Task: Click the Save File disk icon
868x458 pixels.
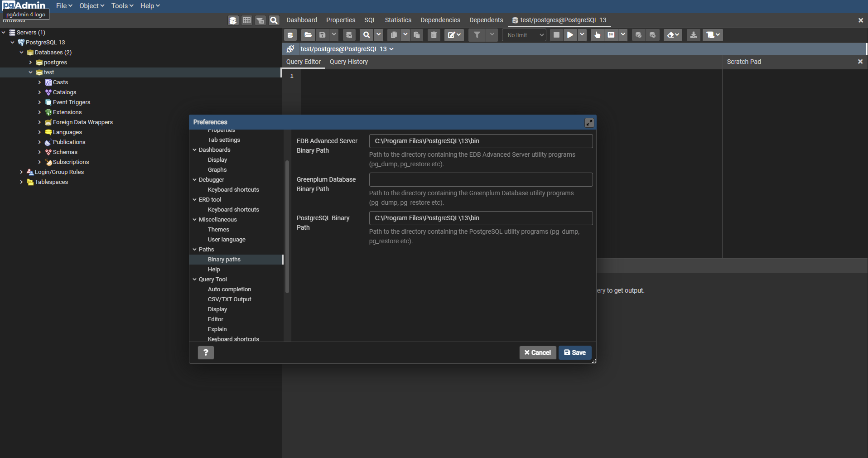Action: tap(322, 35)
